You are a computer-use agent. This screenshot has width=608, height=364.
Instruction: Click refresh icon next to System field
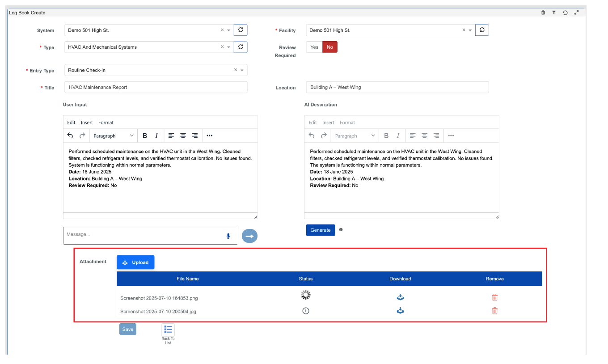pos(241,30)
